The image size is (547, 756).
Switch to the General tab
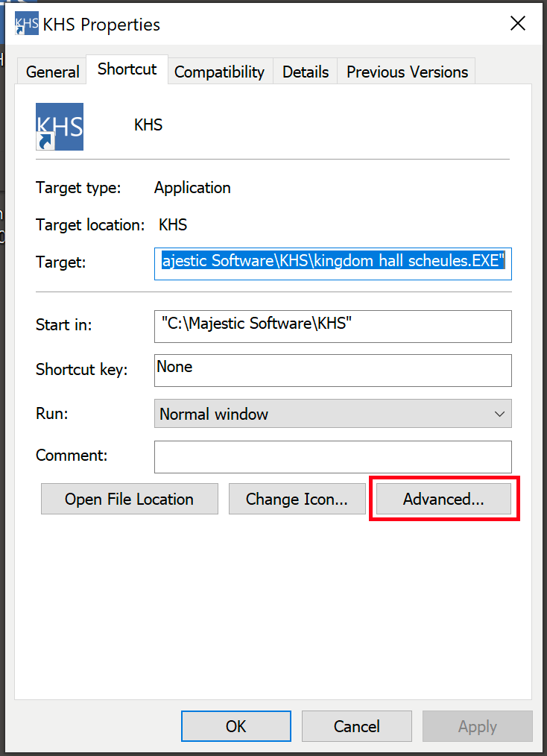(52, 72)
